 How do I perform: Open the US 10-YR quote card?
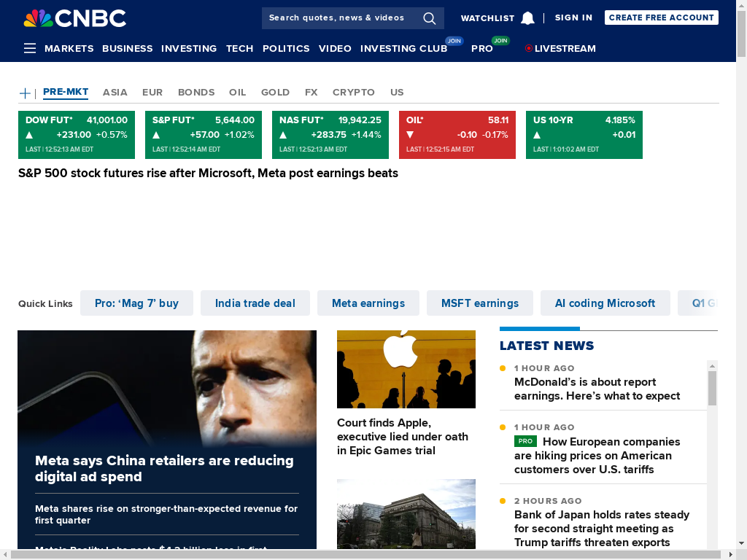[584, 135]
